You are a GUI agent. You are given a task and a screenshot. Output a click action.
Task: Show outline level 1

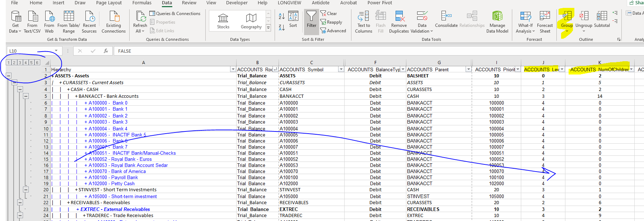click(x=9, y=63)
